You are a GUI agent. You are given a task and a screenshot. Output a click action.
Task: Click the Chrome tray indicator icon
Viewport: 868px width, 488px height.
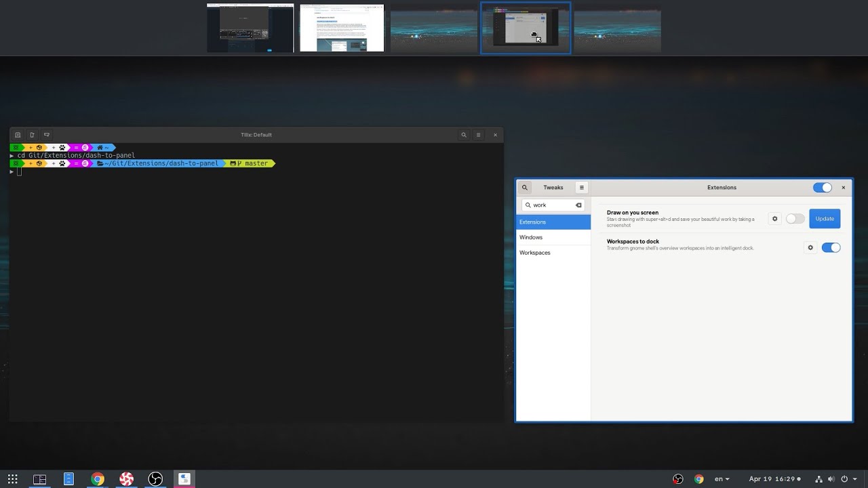click(x=699, y=479)
